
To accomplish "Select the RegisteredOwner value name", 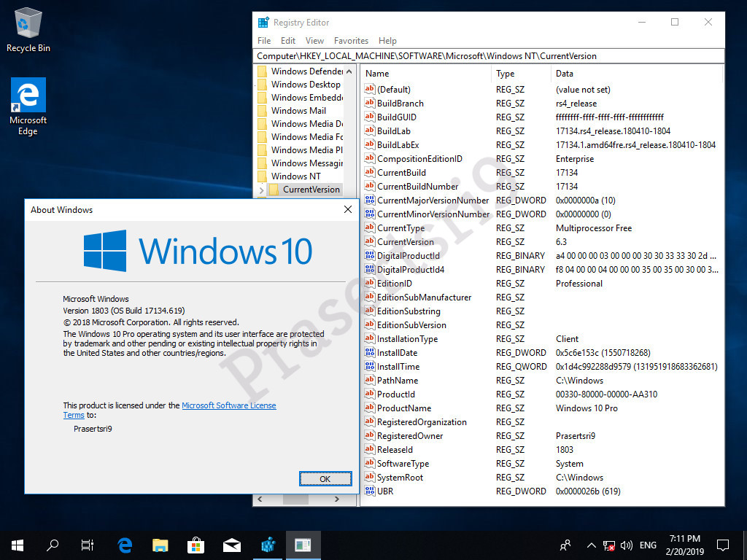I will (x=410, y=436).
